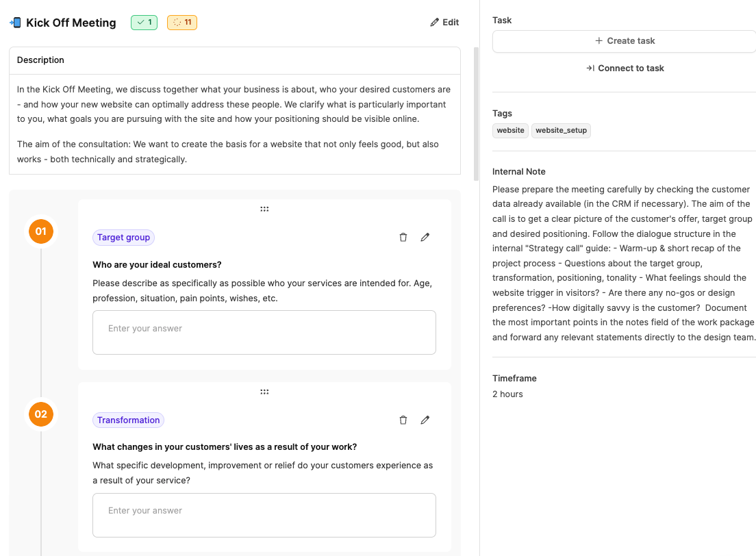The image size is (756, 556).
Task: Click the description panel vertical scrollbar
Action: pyautogui.click(x=477, y=110)
